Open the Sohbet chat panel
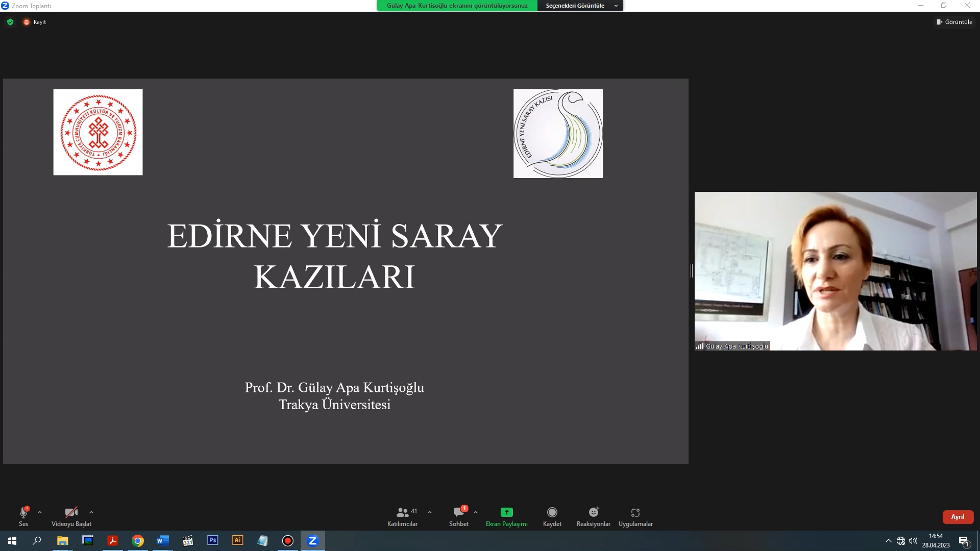The width and height of the screenshot is (980, 551). 459,516
